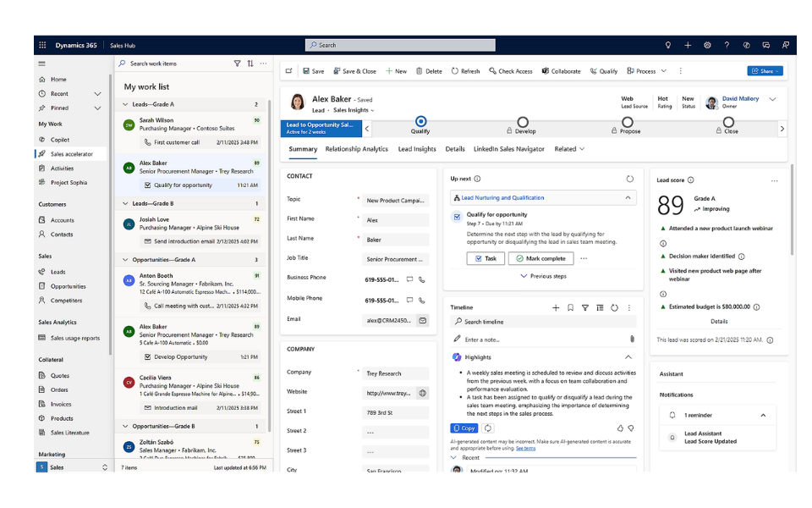This screenshot has height=508, width=812.
Task: Collapse the Opportunities—Grade A group
Action: (125, 260)
